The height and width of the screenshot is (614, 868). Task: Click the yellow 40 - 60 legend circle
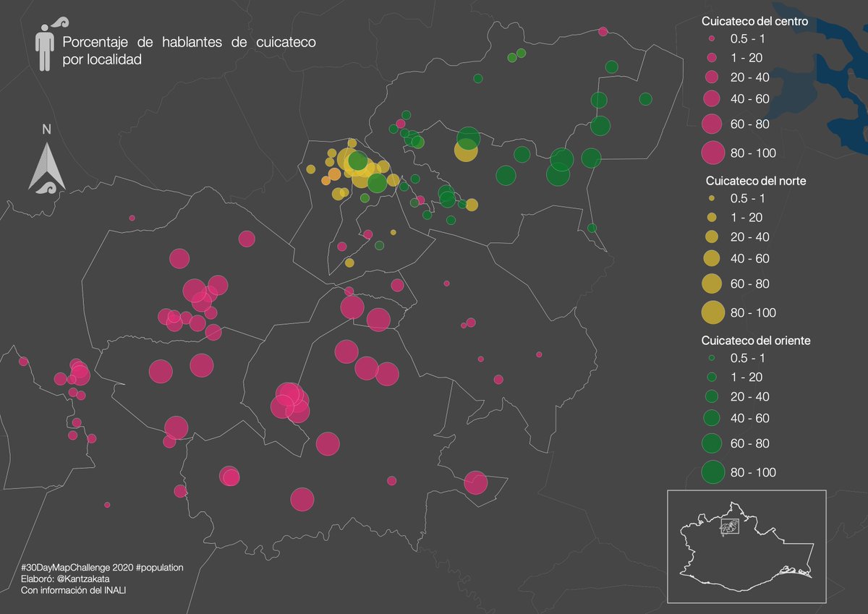pyautogui.click(x=712, y=258)
